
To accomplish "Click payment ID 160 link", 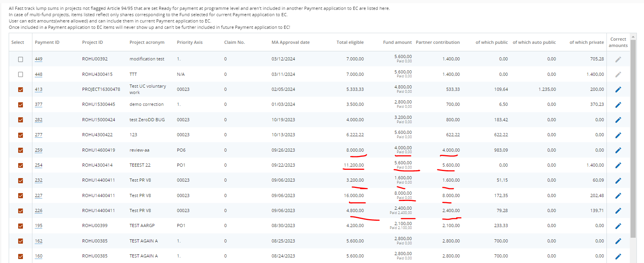I will 38,256.
